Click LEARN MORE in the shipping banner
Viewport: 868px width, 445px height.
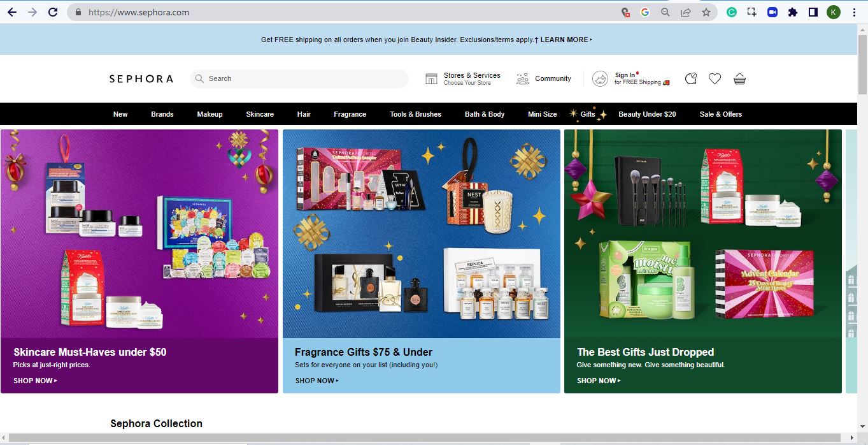[x=566, y=40]
